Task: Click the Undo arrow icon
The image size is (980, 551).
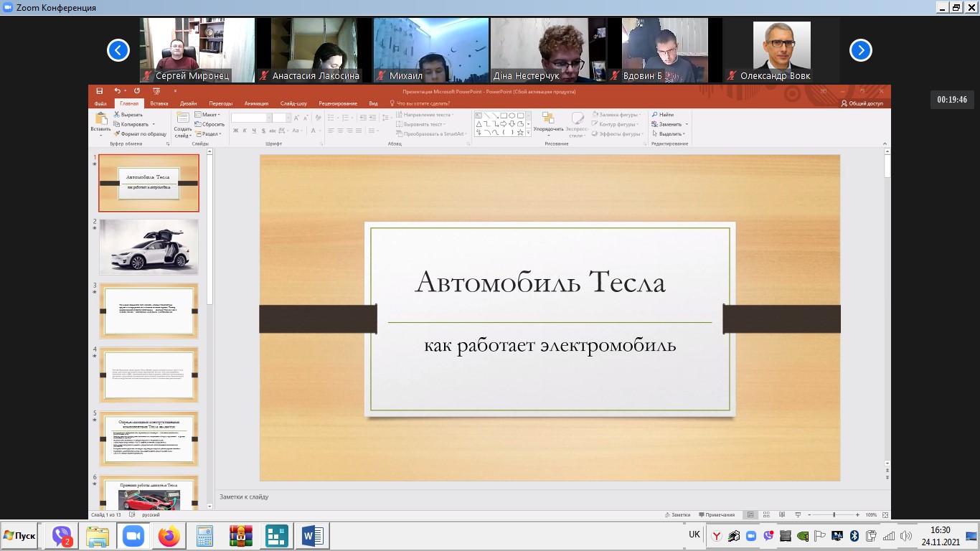Action: point(117,91)
